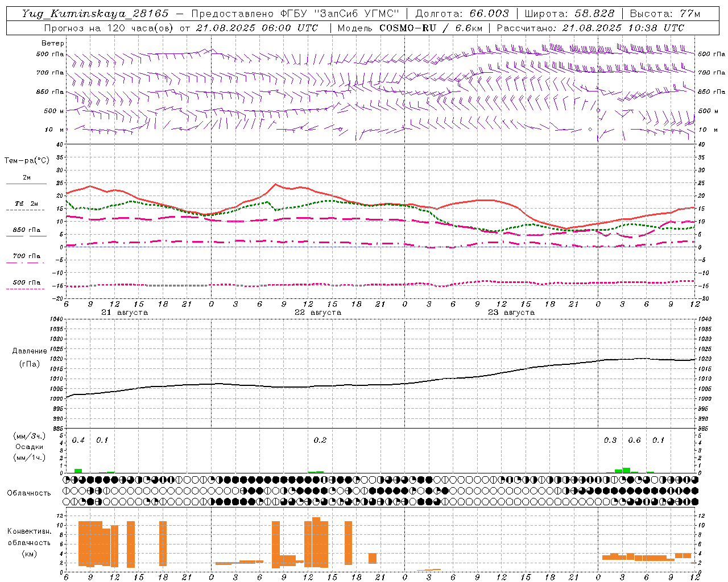
Task: Click the 22 августа date label
Action: click(318, 313)
